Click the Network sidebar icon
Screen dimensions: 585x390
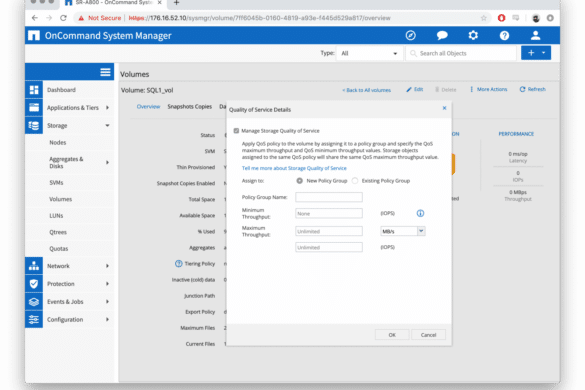click(34, 266)
